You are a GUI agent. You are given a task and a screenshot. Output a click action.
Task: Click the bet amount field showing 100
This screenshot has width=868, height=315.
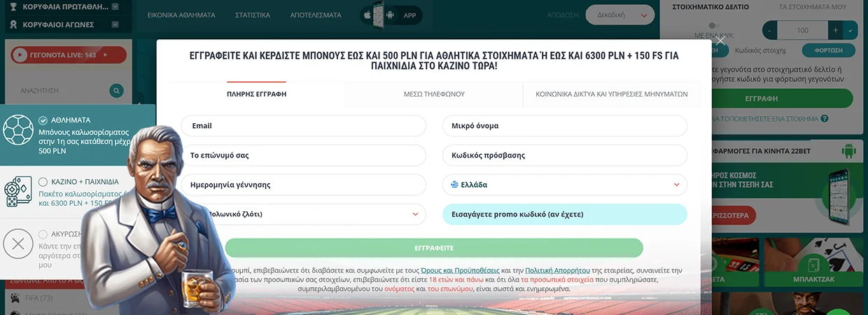[802, 30]
